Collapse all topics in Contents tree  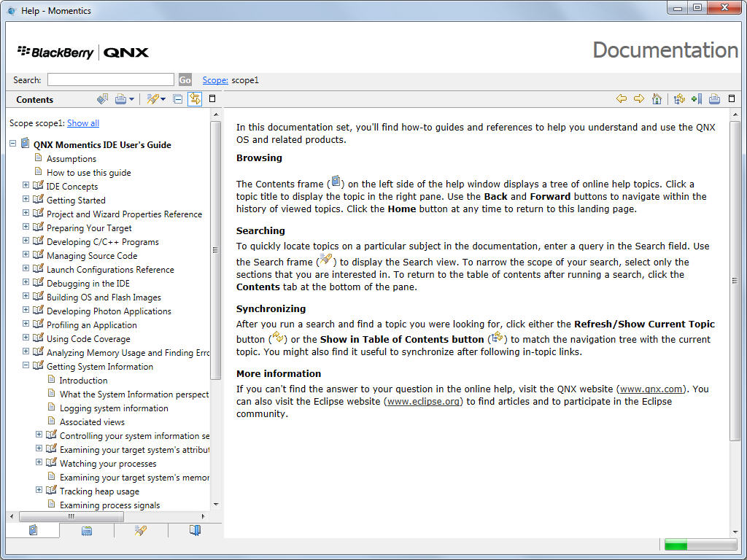[x=177, y=99]
